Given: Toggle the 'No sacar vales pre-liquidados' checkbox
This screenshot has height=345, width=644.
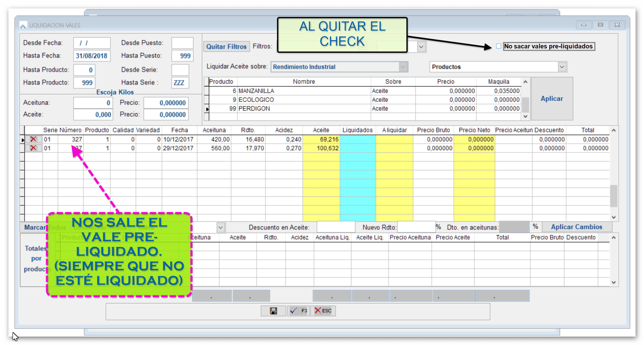Looking at the screenshot, I should point(499,46).
